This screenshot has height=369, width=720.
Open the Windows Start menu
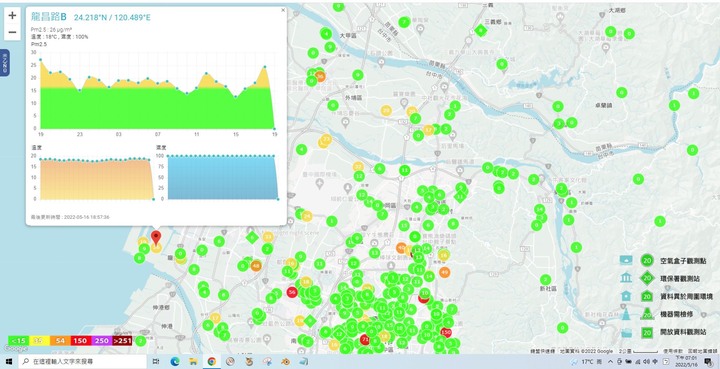pos(9,362)
